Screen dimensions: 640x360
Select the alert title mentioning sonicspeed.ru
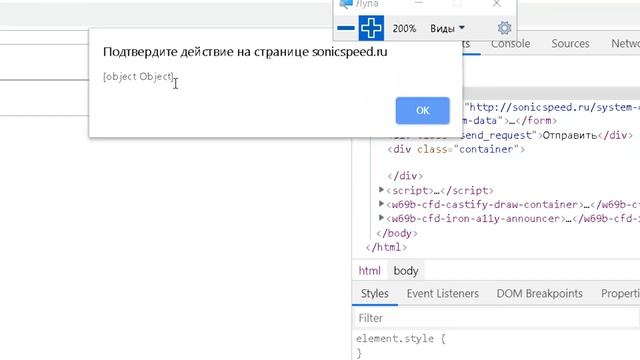coord(245,52)
